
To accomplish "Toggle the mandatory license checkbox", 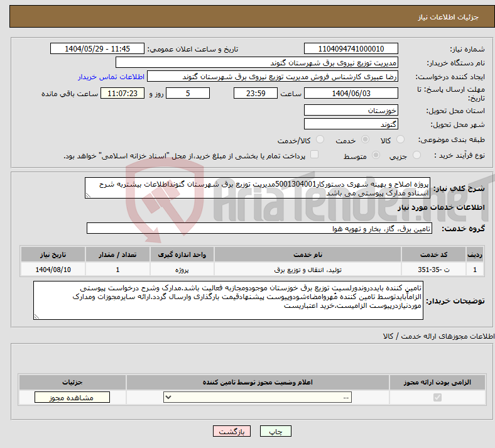I will tap(438, 397).
